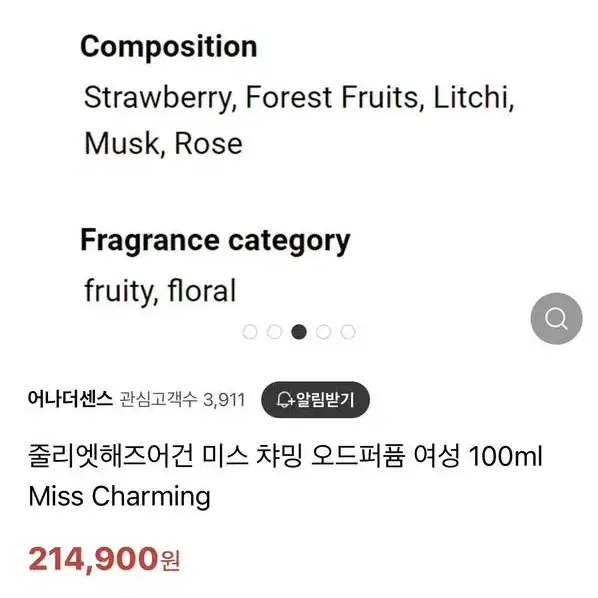The height and width of the screenshot is (598, 598).
Task: Click 여성 100ml in the product title
Action: coord(478,456)
